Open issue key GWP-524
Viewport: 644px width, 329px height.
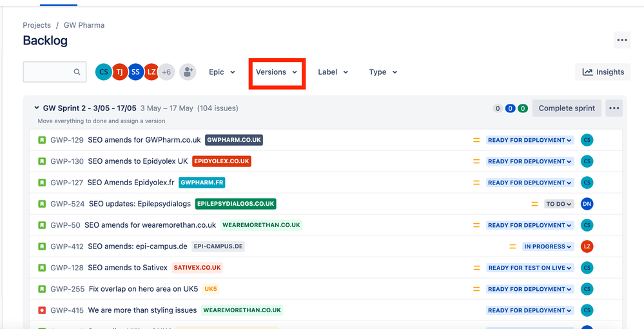point(67,204)
